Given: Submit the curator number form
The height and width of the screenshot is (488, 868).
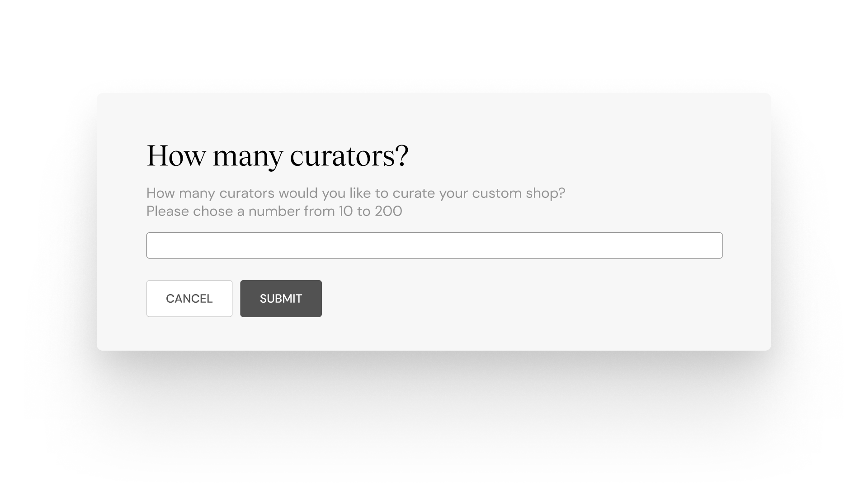Looking at the screenshot, I should tap(281, 299).
